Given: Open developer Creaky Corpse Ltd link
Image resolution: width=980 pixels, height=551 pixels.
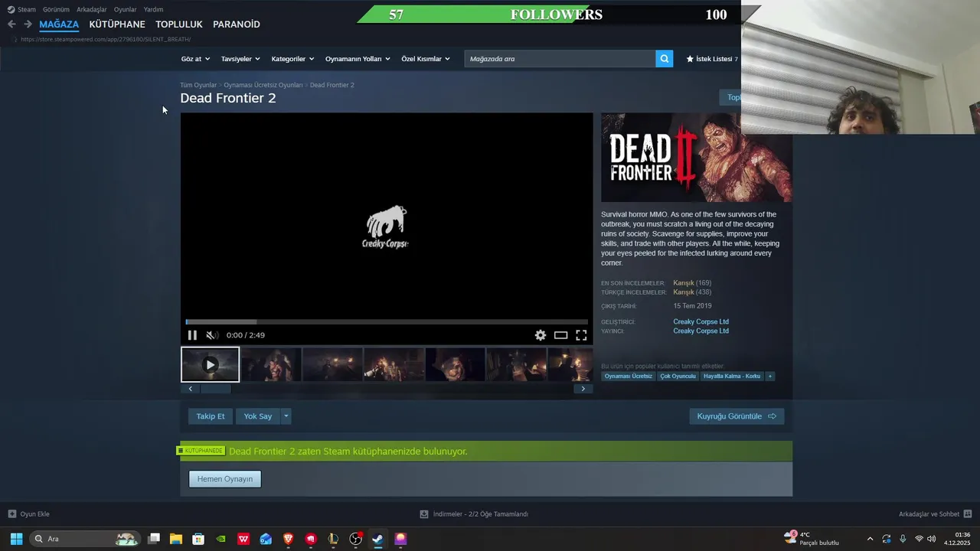Looking at the screenshot, I should pyautogui.click(x=701, y=321).
